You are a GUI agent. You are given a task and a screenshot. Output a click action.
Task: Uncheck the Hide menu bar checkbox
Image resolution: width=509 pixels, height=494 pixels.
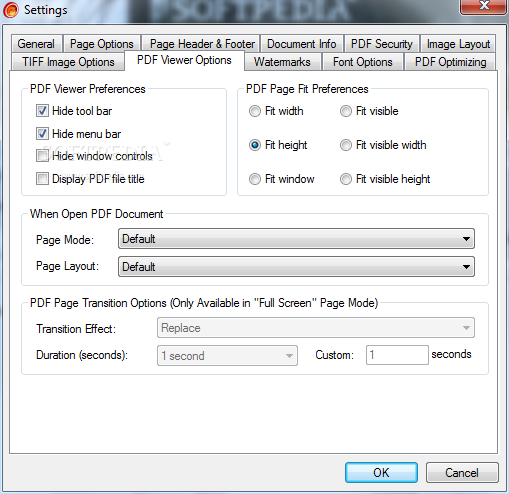pyautogui.click(x=42, y=134)
